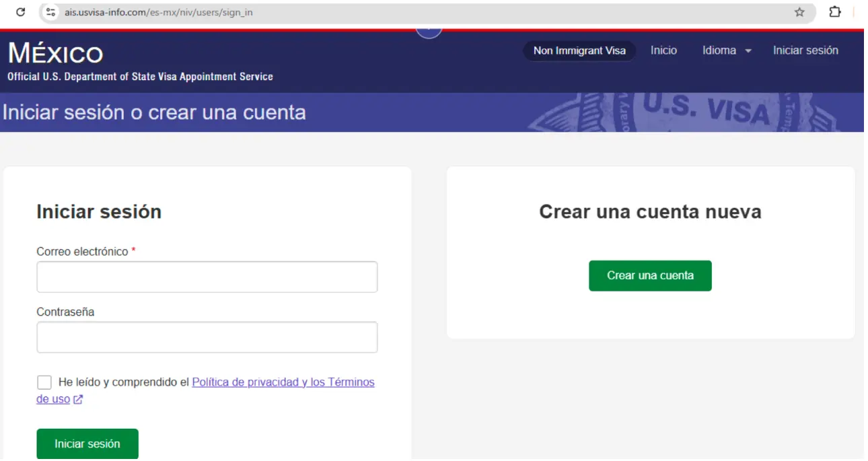Expand the Idioma language dropdown
The image size is (868, 461).
pyautogui.click(x=727, y=50)
